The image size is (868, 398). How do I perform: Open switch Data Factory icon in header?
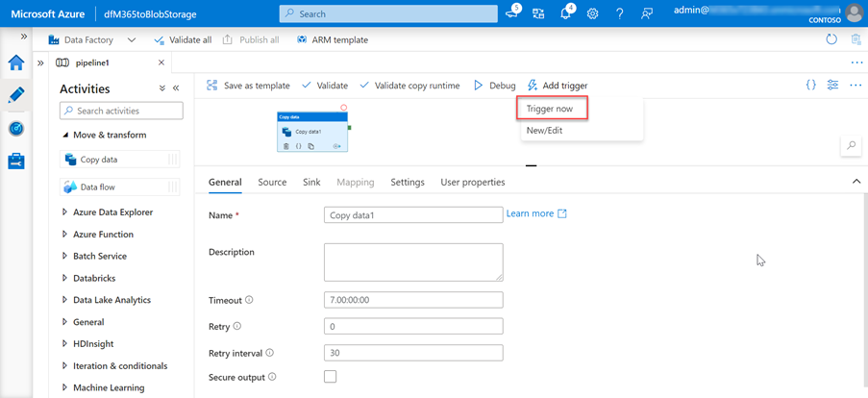[x=538, y=13]
